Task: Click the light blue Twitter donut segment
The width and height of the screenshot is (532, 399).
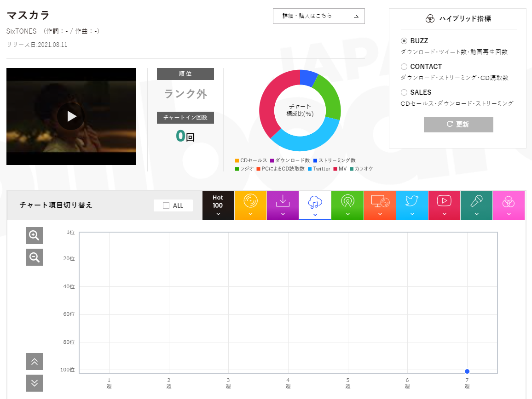Action: (307, 142)
